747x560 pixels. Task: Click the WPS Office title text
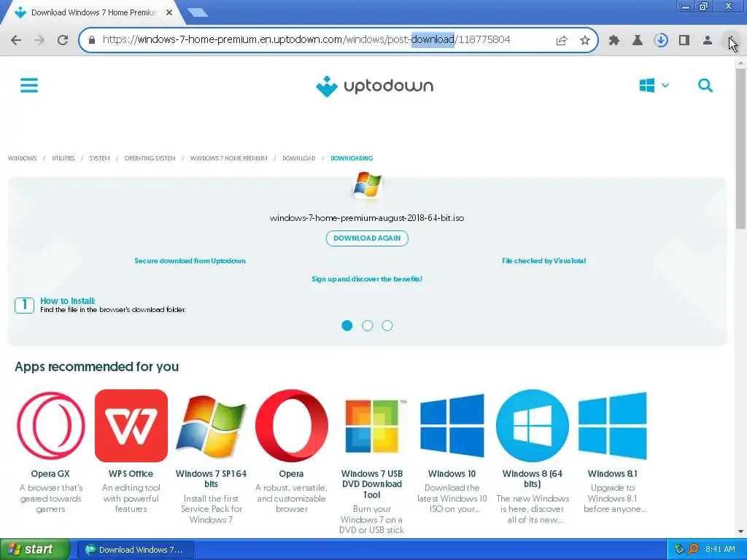coord(131,474)
